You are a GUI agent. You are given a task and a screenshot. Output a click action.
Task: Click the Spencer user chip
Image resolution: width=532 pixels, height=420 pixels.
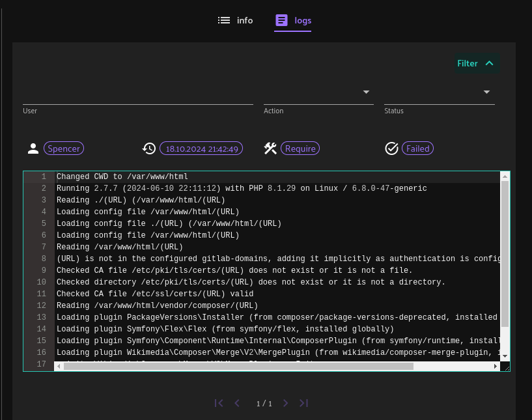click(x=64, y=148)
